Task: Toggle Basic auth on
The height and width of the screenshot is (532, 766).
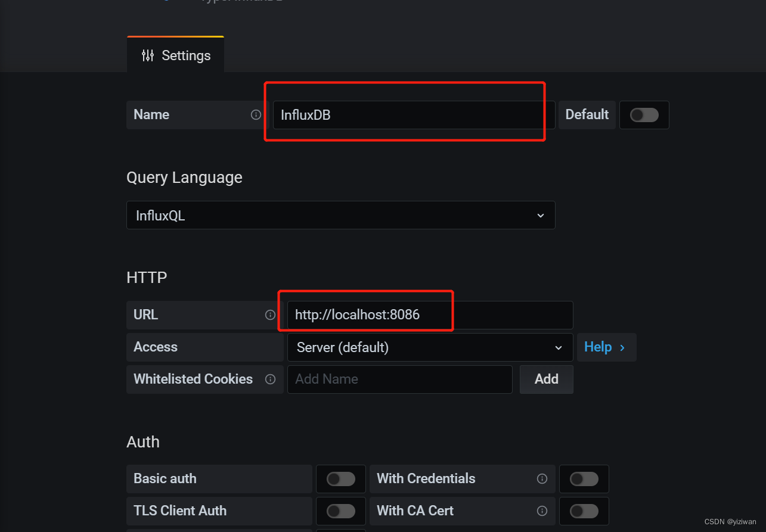Action: 340,478
